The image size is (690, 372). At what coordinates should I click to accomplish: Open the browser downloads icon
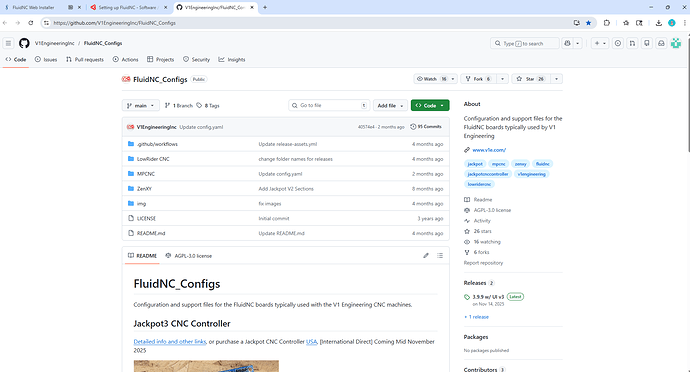coord(658,23)
